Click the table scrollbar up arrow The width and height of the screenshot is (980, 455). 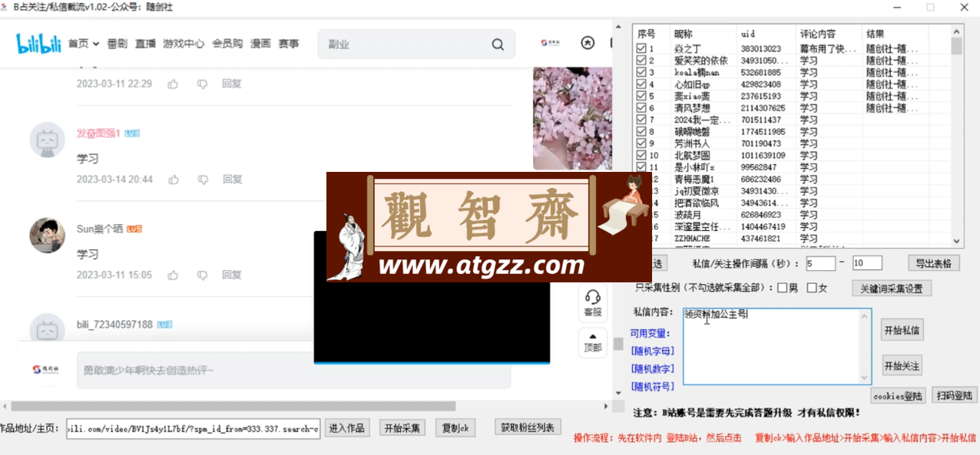click(x=957, y=31)
